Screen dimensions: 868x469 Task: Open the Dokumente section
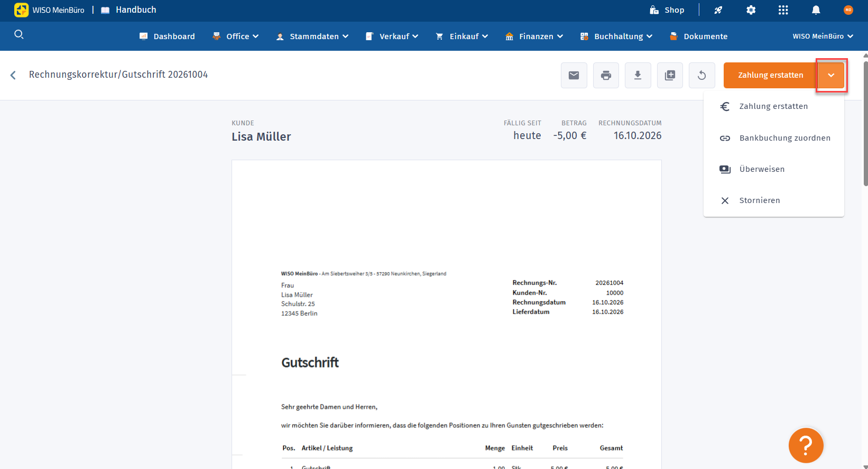point(699,36)
